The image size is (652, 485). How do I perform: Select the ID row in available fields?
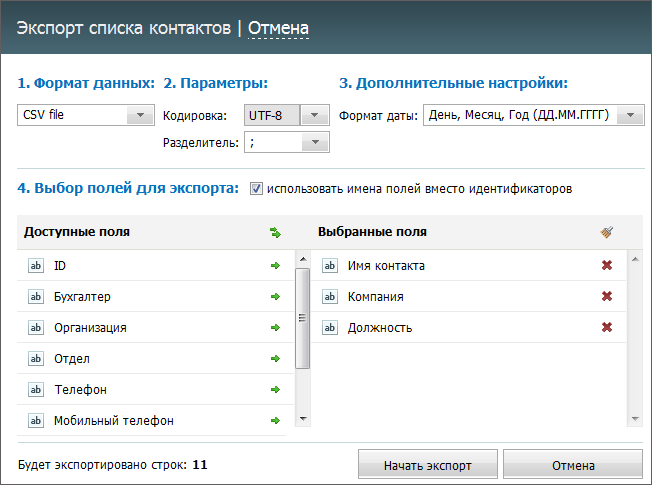point(155,265)
